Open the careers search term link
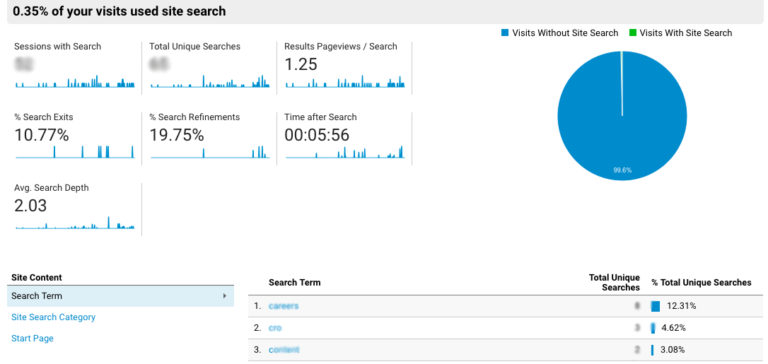Image resolution: width=768 pixels, height=364 pixels. click(284, 306)
